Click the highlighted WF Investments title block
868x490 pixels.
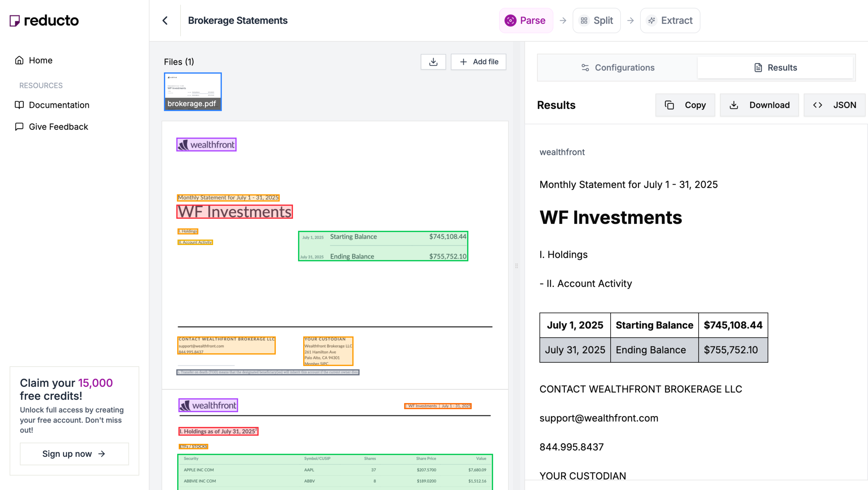click(234, 212)
